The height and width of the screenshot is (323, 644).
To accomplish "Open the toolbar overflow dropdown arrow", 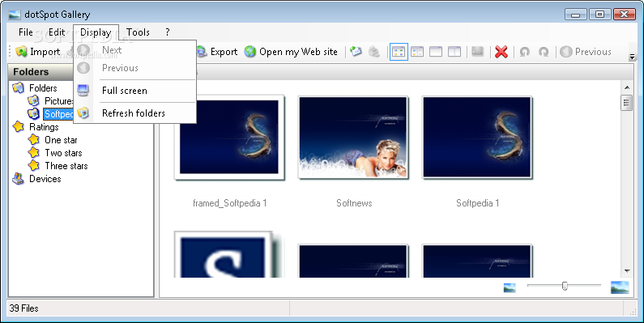I will pyautogui.click(x=633, y=57).
